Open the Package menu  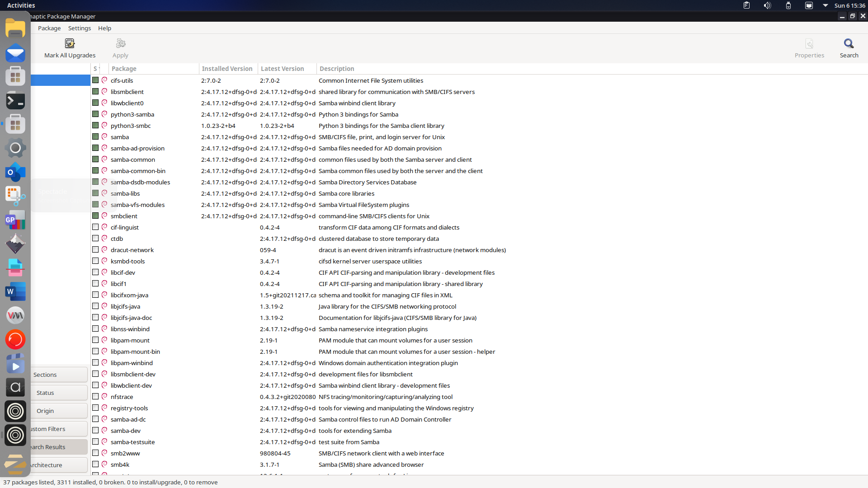pyautogui.click(x=49, y=28)
